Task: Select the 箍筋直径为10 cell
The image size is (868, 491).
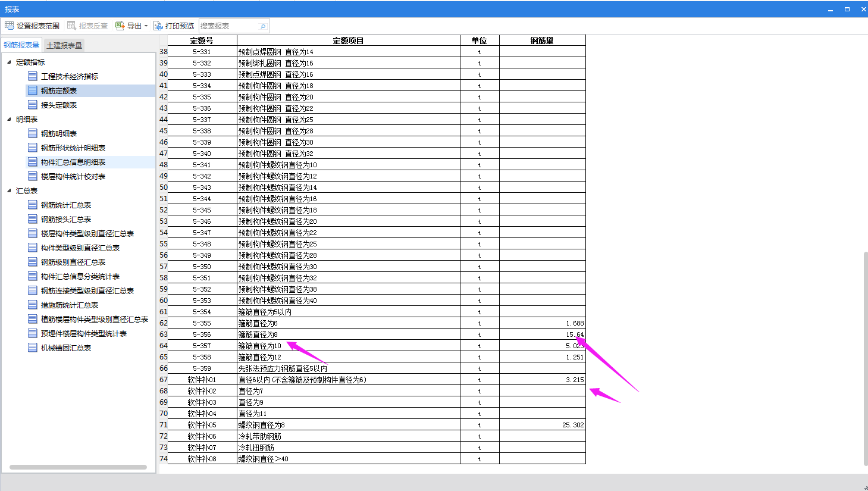Action: coord(348,346)
